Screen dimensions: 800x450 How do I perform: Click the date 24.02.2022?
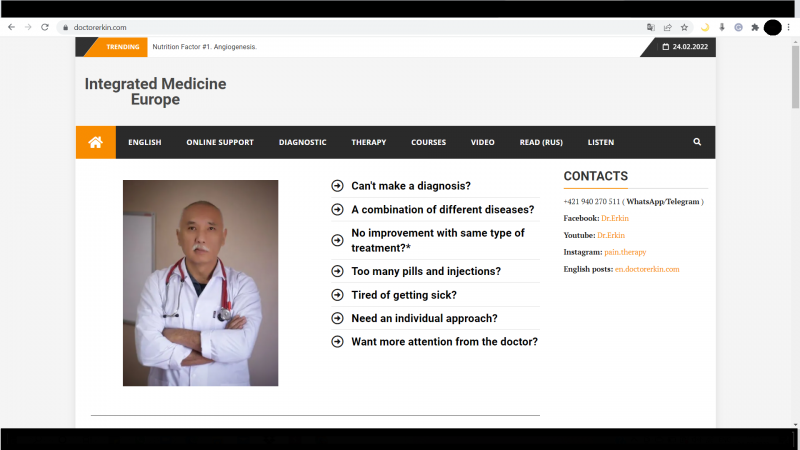[690, 46]
